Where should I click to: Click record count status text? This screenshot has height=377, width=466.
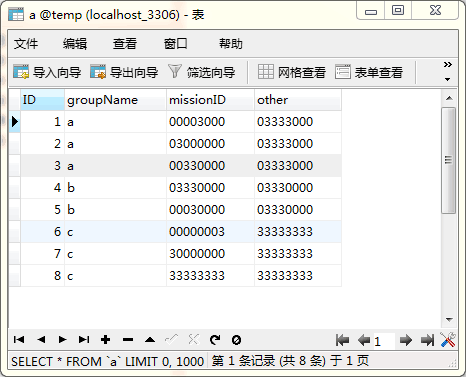[x=290, y=361]
